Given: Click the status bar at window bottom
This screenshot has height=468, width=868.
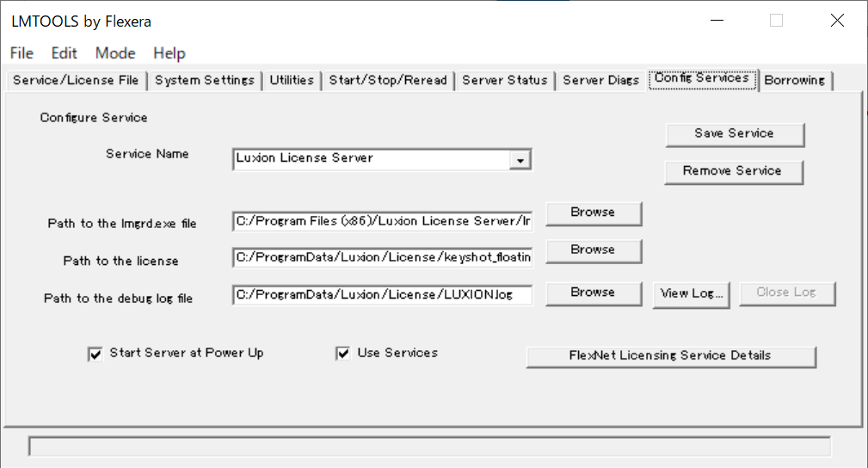Looking at the screenshot, I should (x=429, y=446).
